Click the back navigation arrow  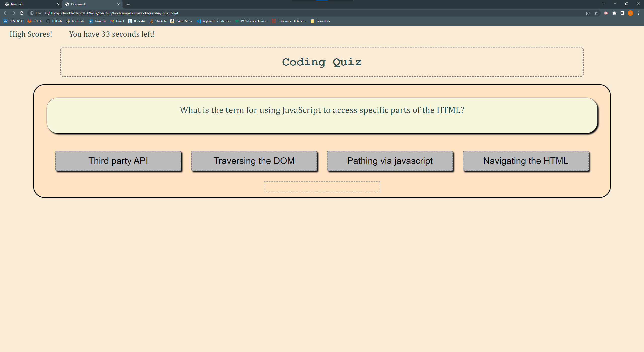click(6, 13)
